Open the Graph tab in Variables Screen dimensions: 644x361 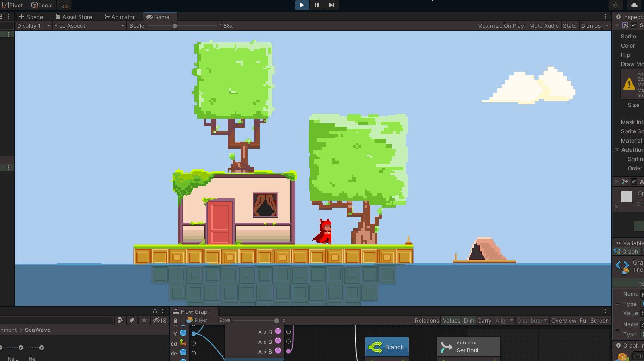coord(626,252)
